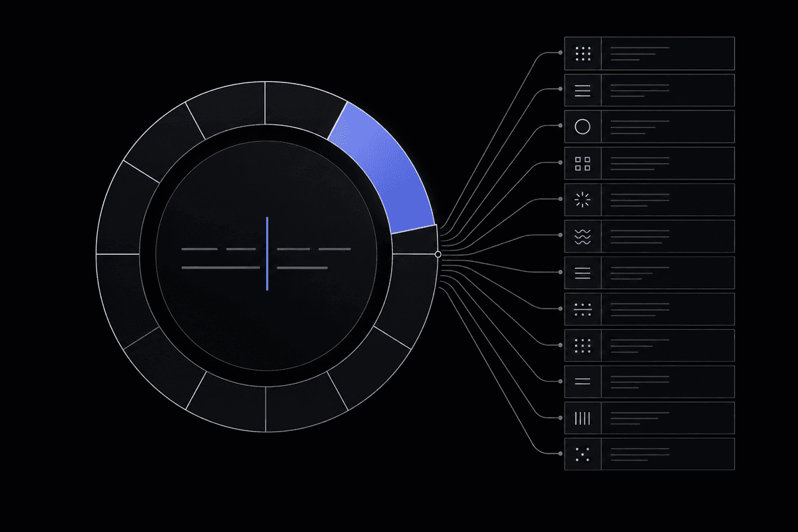Open the card text beside the five-dot icon
Image resolution: width=798 pixels, height=532 pixels.
[640, 454]
